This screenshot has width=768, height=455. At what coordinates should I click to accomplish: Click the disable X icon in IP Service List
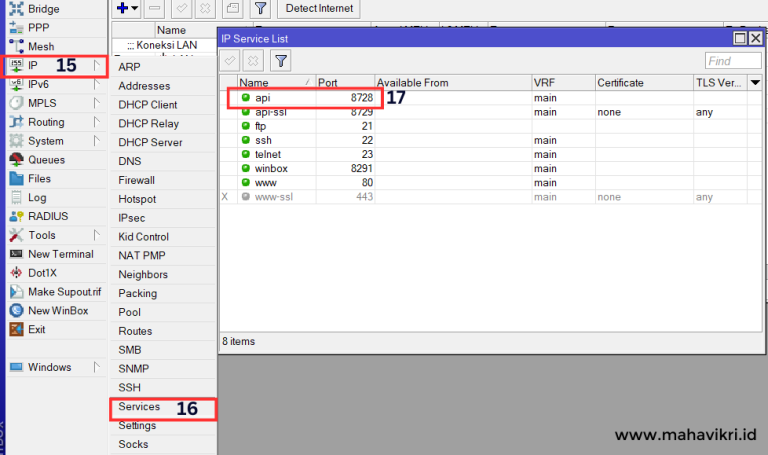tap(253, 61)
